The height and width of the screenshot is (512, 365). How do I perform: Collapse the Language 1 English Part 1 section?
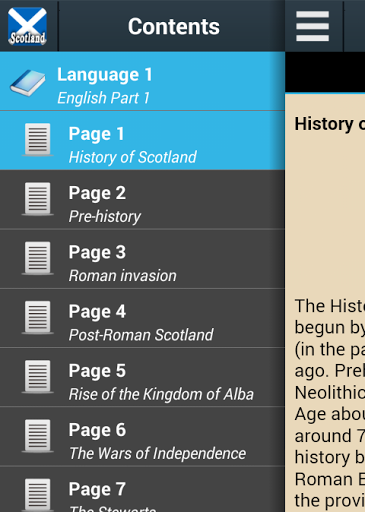(x=142, y=81)
